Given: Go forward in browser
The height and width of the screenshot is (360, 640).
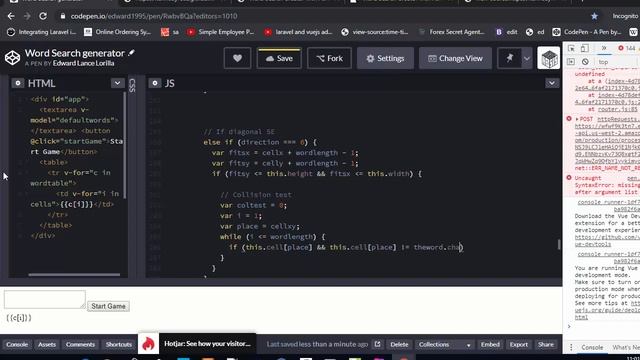Looking at the screenshot, I should pos(27,16).
